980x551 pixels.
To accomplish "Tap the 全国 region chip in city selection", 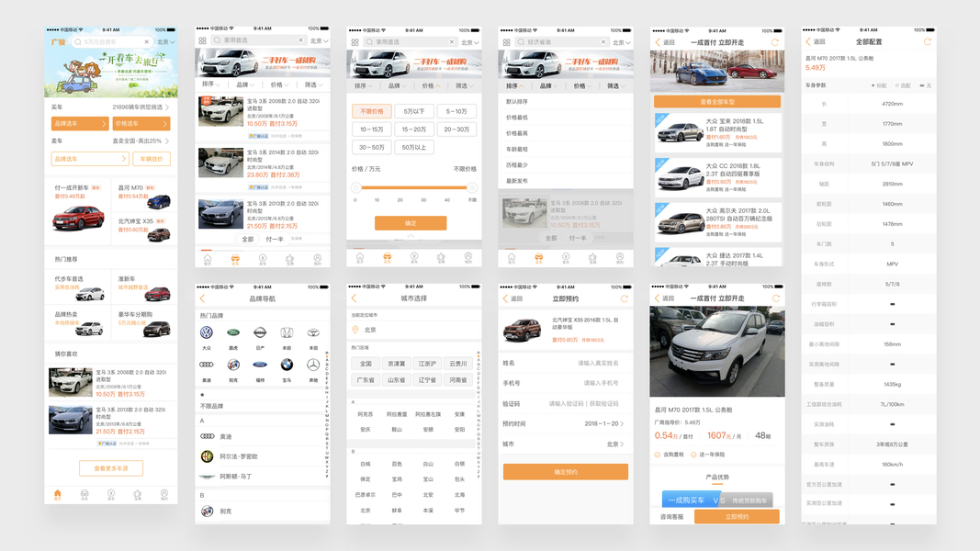I will 366,364.
